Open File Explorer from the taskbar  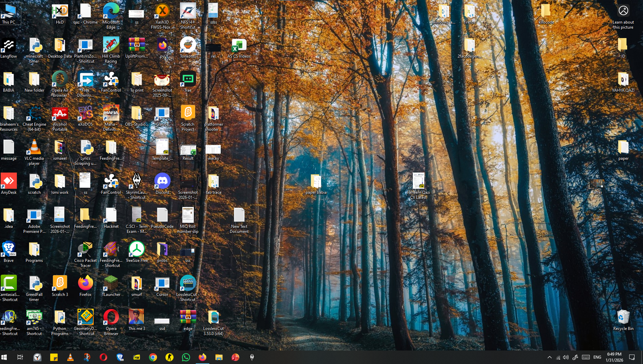pos(219,357)
